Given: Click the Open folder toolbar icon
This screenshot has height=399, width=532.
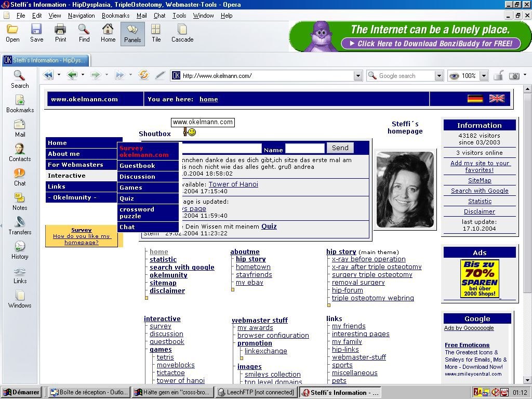Looking at the screenshot, I should (x=12, y=33).
